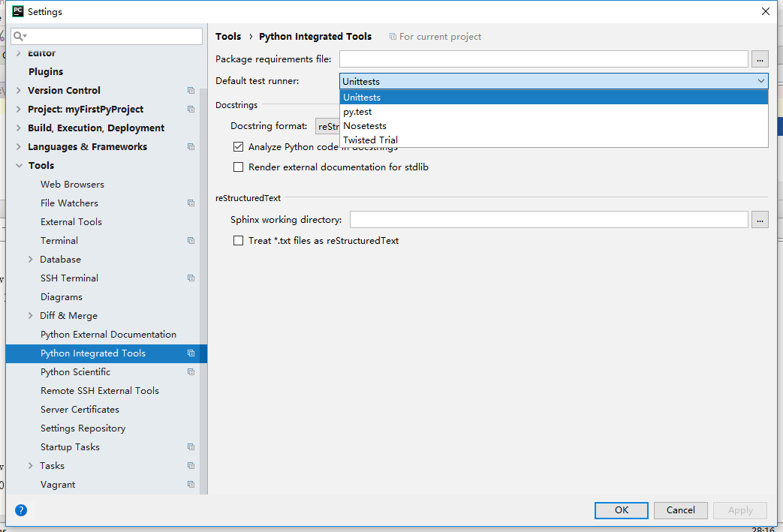Click project-level icon beside File Watchers
Screen dimensions: 783x532
[x=191, y=203]
